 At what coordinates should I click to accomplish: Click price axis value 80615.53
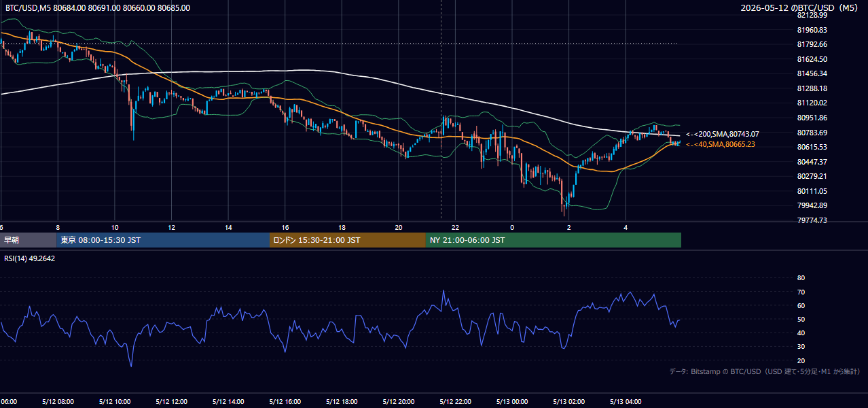click(x=812, y=147)
